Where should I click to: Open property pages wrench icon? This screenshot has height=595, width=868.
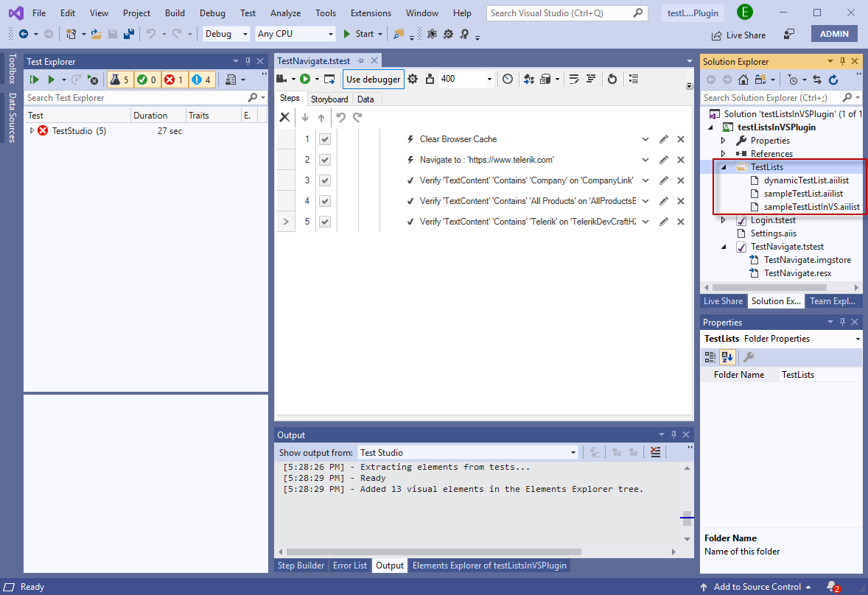click(x=749, y=357)
